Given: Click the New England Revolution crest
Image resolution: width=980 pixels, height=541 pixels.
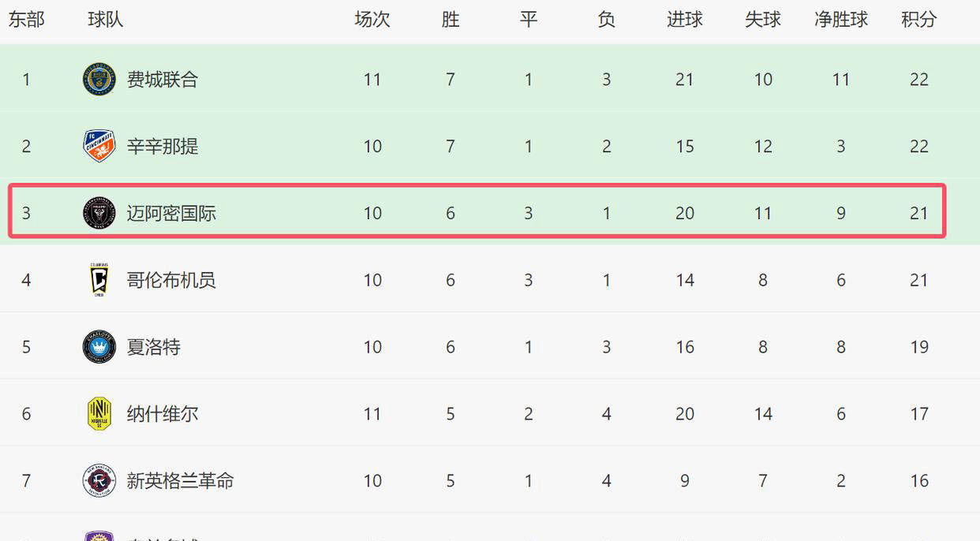Looking at the screenshot, I should coord(99,481).
